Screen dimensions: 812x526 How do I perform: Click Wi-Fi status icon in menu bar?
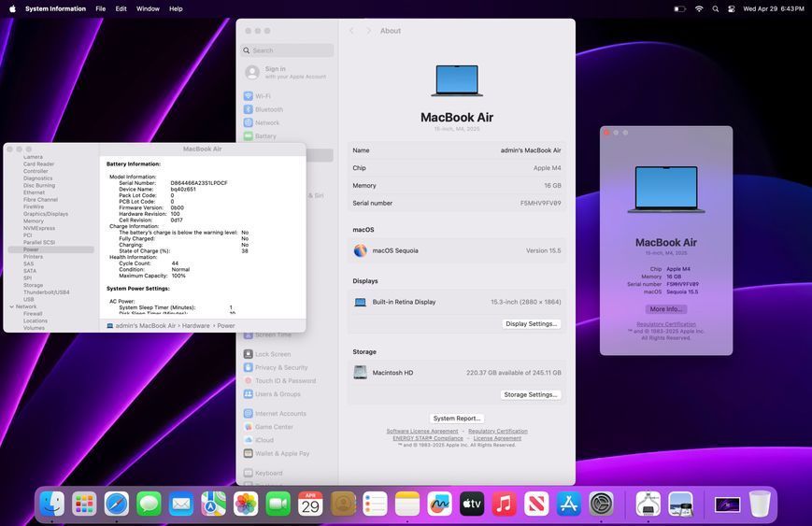pyautogui.click(x=699, y=8)
